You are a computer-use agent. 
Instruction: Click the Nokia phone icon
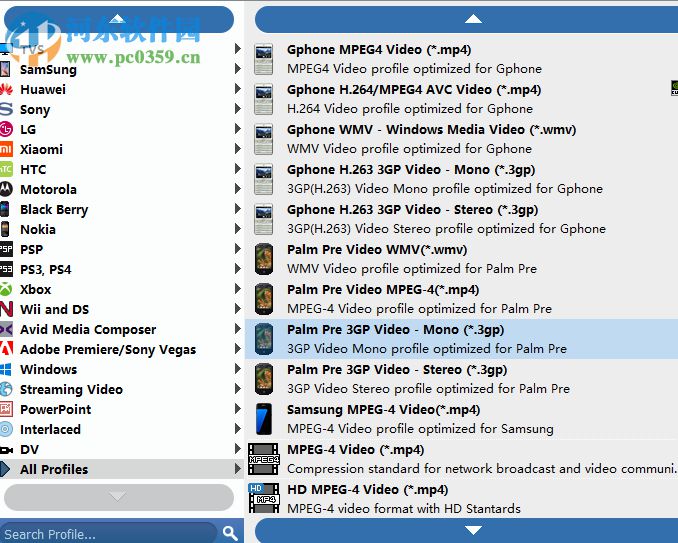(x=5, y=229)
